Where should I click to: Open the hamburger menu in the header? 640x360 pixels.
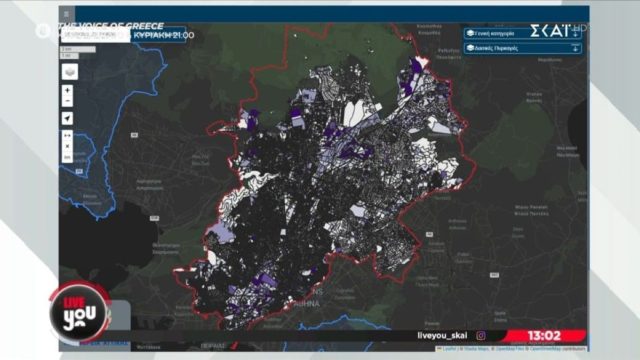pos(67,14)
